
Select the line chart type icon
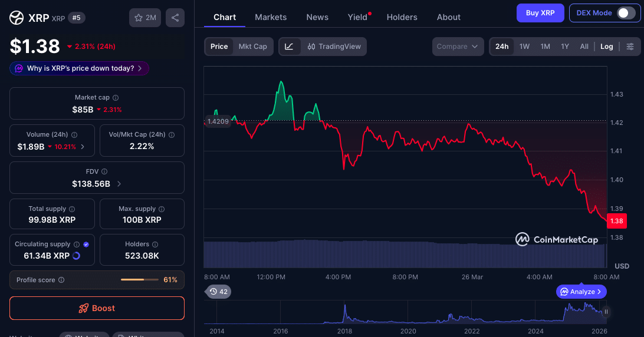(x=289, y=47)
